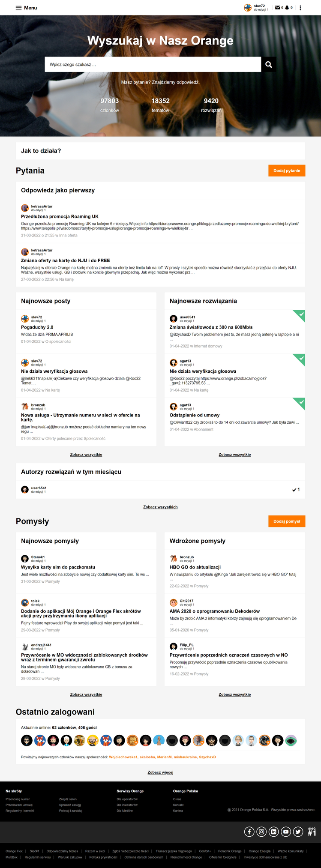The height and width of the screenshot is (868, 321).
Task: Click the search magnifier button
Action: tap(268, 65)
